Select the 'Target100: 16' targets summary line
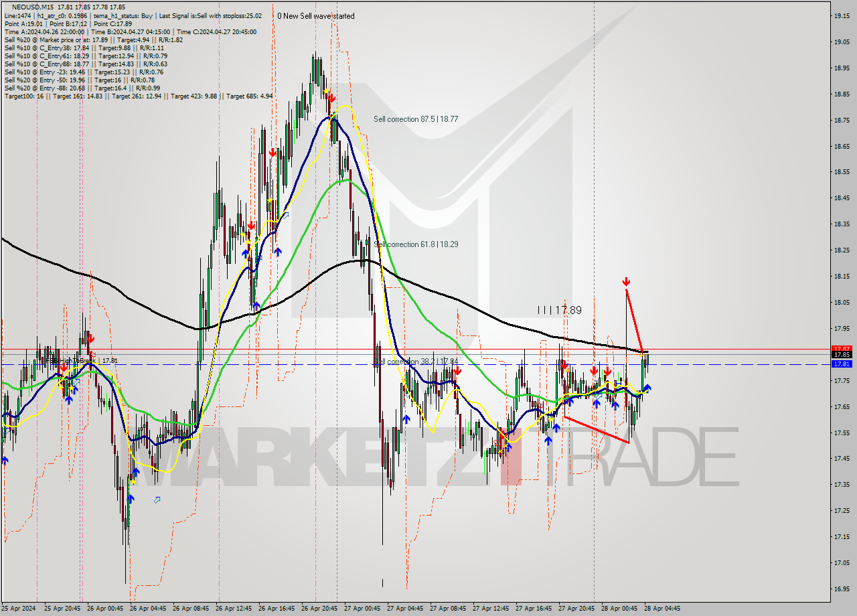The image size is (857, 616). pyautogui.click(x=138, y=96)
